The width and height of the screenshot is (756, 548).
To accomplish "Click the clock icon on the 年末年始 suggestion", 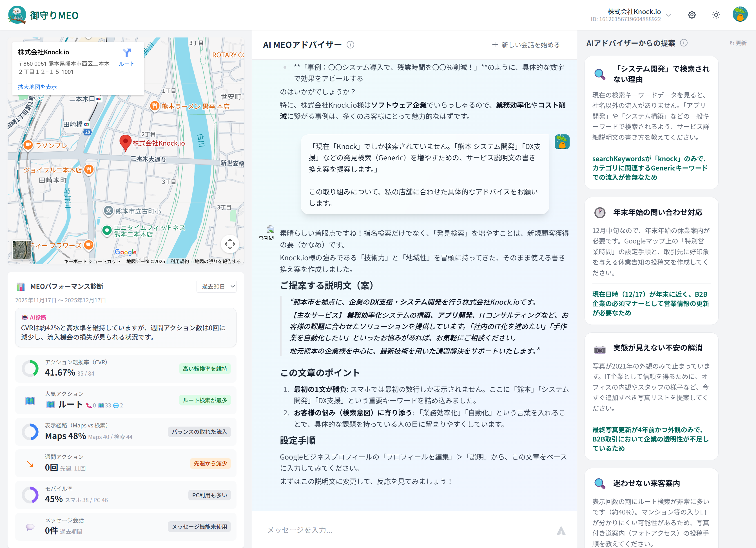I will pyautogui.click(x=600, y=212).
